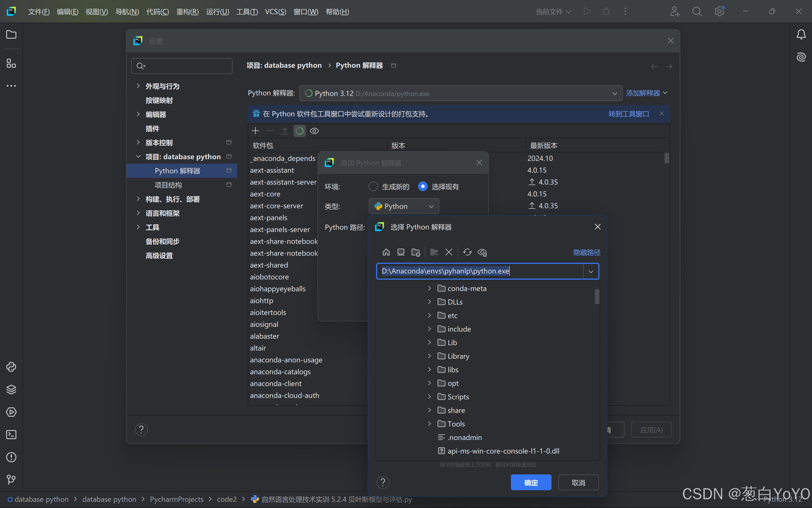Expand the 外观与行为 settings node
Image resolution: width=812 pixels, height=508 pixels.
pos(138,86)
